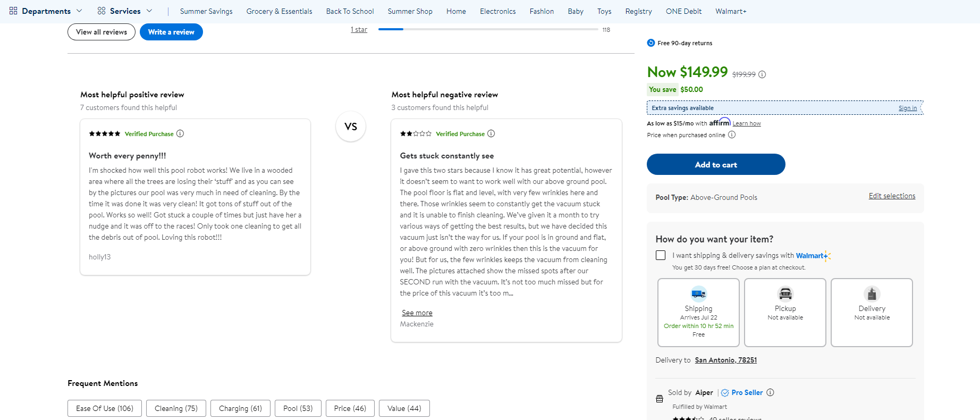Image resolution: width=980 pixels, height=420 pixels.
Task: Click the reviewer name Mackenzie
Action: pos(417,324)
